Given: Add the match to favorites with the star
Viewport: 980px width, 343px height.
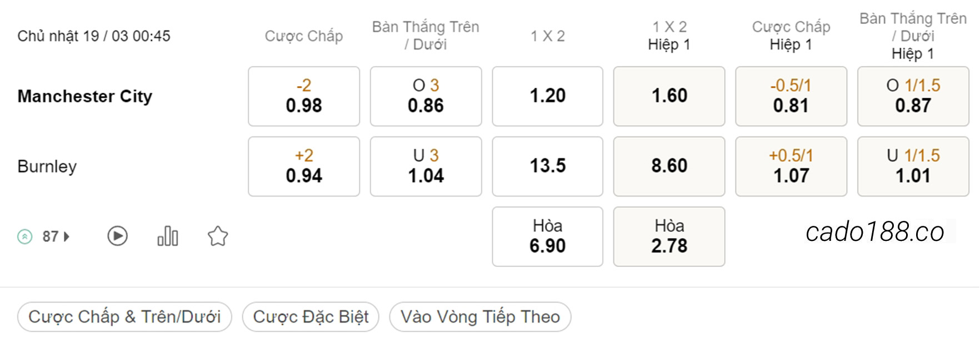Looking at the screenshot, I should pyautogui.click(x=218, y=236).
